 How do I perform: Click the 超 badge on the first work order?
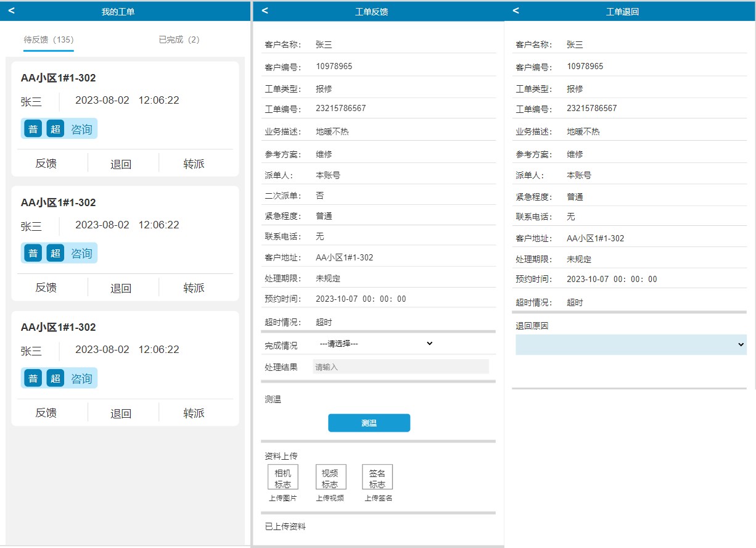(55, 128)
